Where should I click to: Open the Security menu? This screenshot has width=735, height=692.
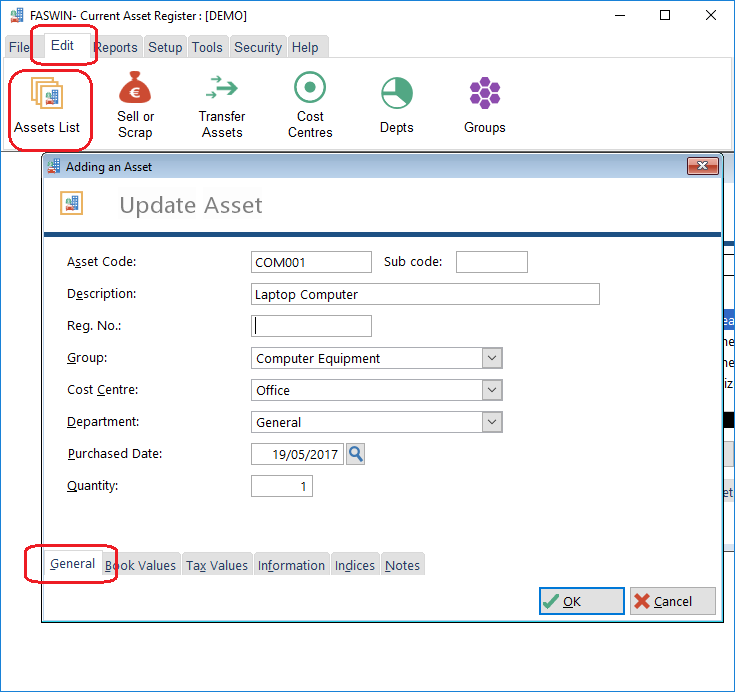(x=258, y=47)
